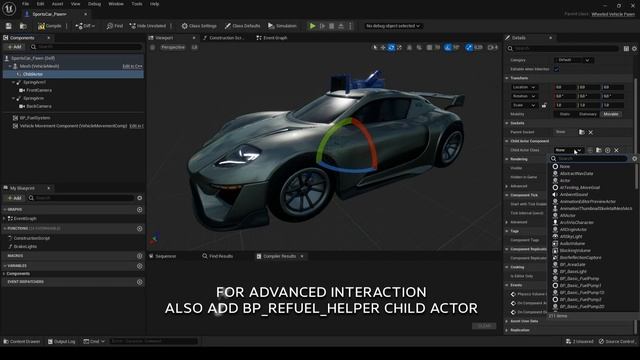This screenshot has width=640, height=360.
Task: Open Class Settings
Action: [199, 26]
